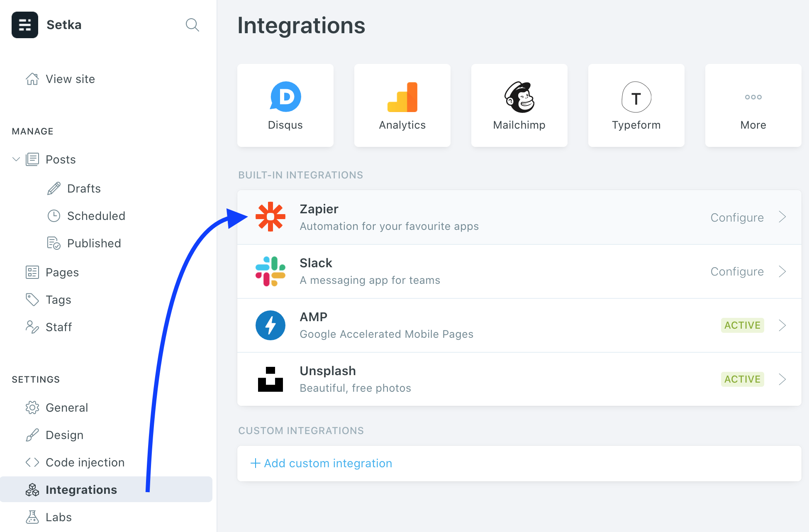Go to Drafts in the sidebar
Screen dimensions: 809x532
point(84,188)
